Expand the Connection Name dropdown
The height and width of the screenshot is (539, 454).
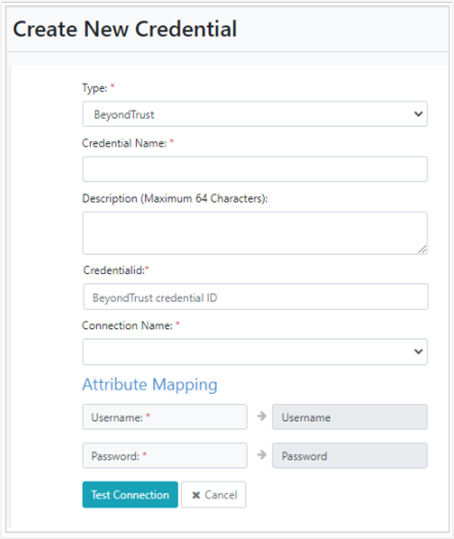pyautogui.click(x=255, y=352)
